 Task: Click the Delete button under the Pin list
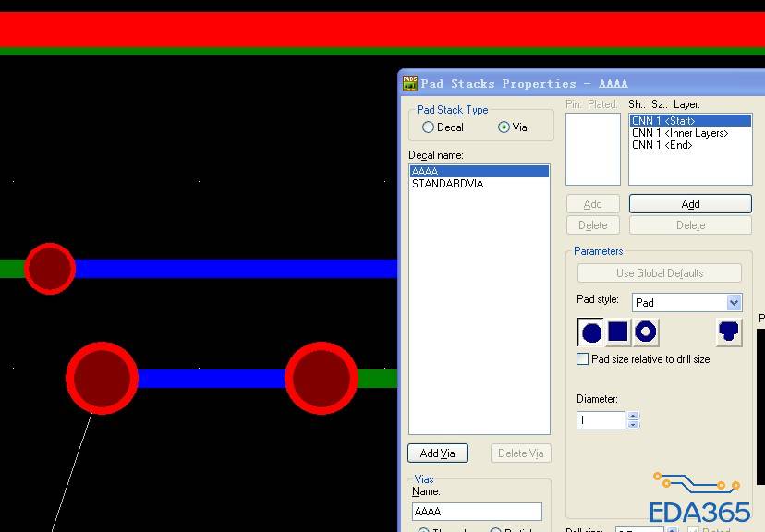(x=593, y=225)
